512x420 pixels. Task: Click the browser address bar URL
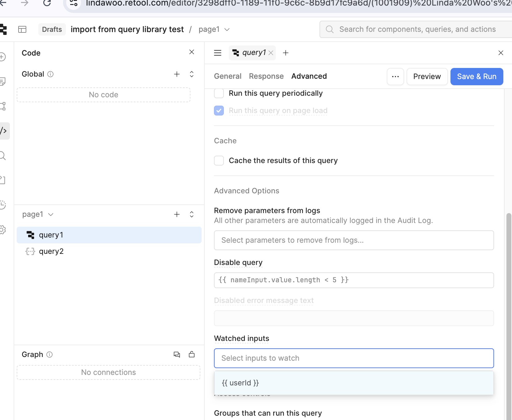[298, 3]
